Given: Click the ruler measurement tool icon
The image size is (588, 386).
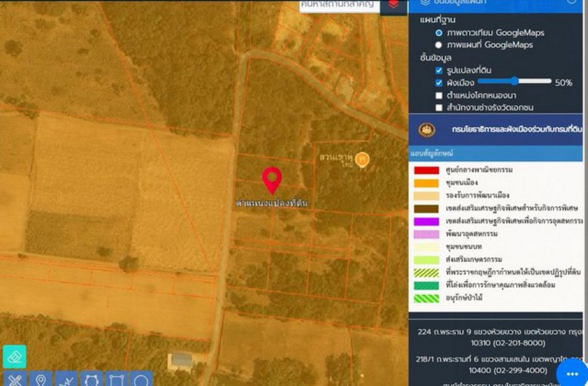Looking at the screenshot, I should click(14, 380).
